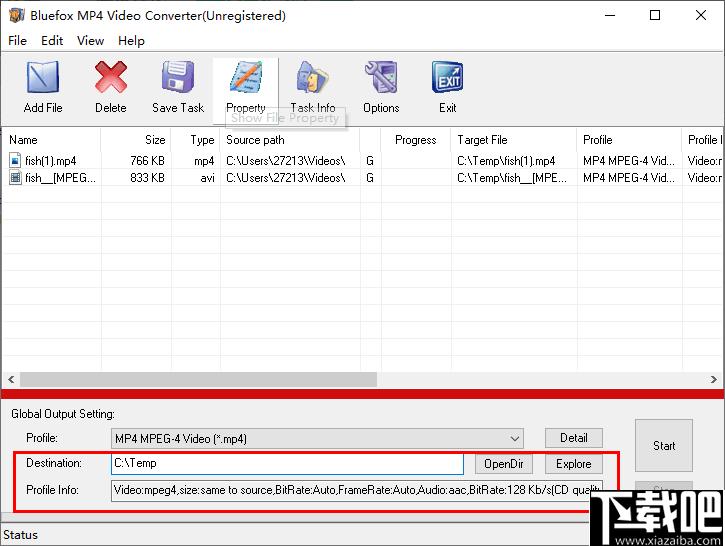Open the Edit menu

52,41
